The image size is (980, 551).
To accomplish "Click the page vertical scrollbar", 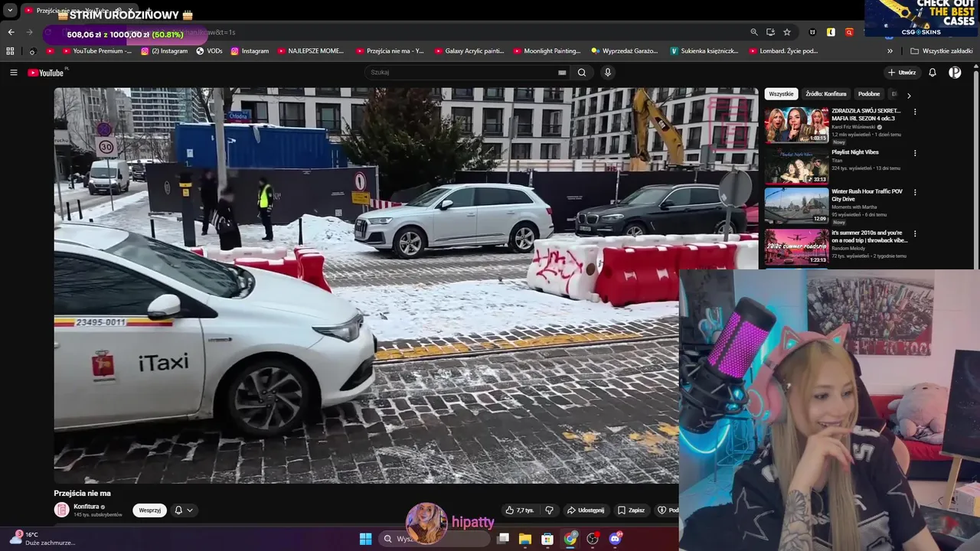I will [x=976, y=168].
